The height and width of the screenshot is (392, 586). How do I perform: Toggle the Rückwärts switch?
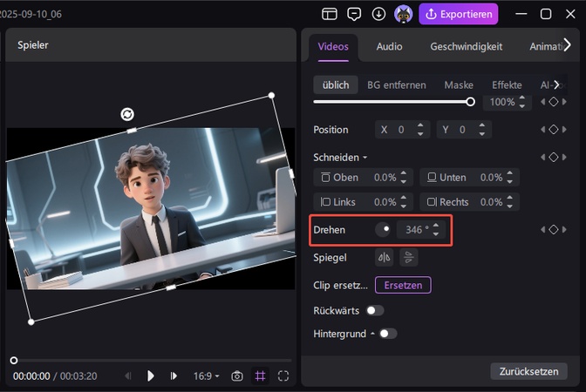coord(375,311)
